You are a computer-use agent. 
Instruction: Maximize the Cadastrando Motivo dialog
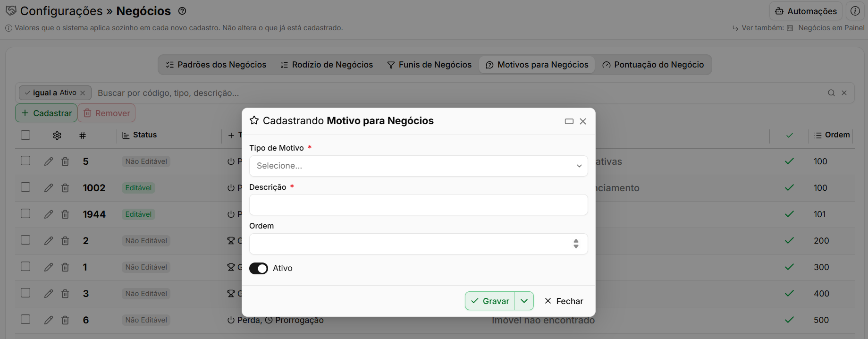[x=569, y=121]
